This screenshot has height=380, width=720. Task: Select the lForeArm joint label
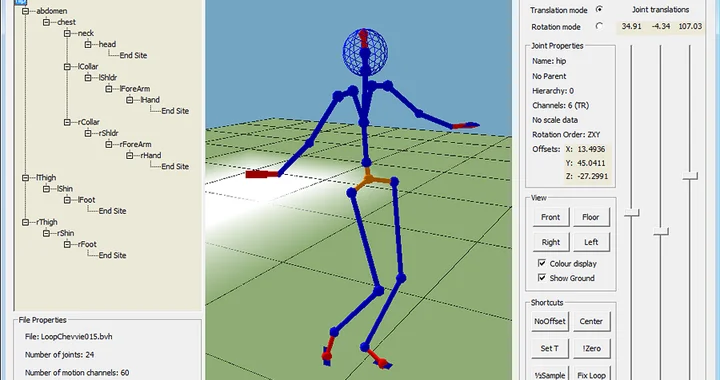pyautogui.click(x=135, y=89)
